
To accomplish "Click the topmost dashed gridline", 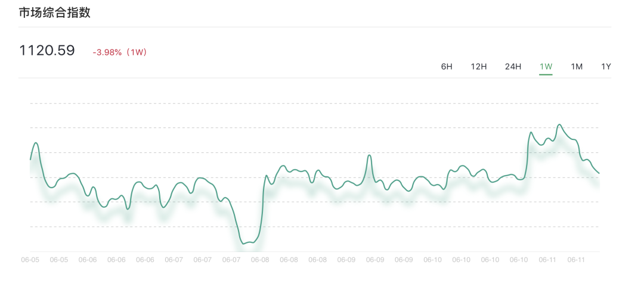I will point(314,103).
